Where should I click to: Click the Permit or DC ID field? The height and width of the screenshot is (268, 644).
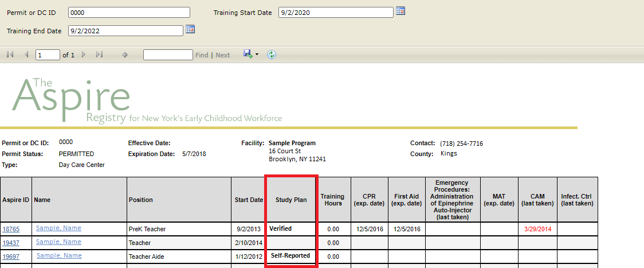point(129,13)
